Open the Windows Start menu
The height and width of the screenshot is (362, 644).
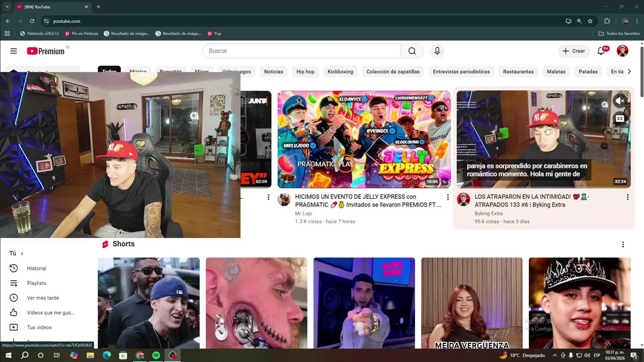(x=8, y=355)
